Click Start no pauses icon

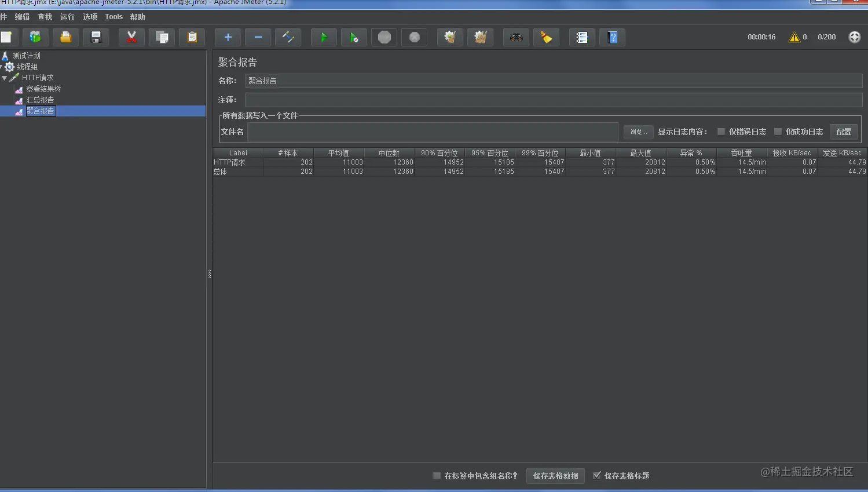pyautogui.click(x=354, y=37)
